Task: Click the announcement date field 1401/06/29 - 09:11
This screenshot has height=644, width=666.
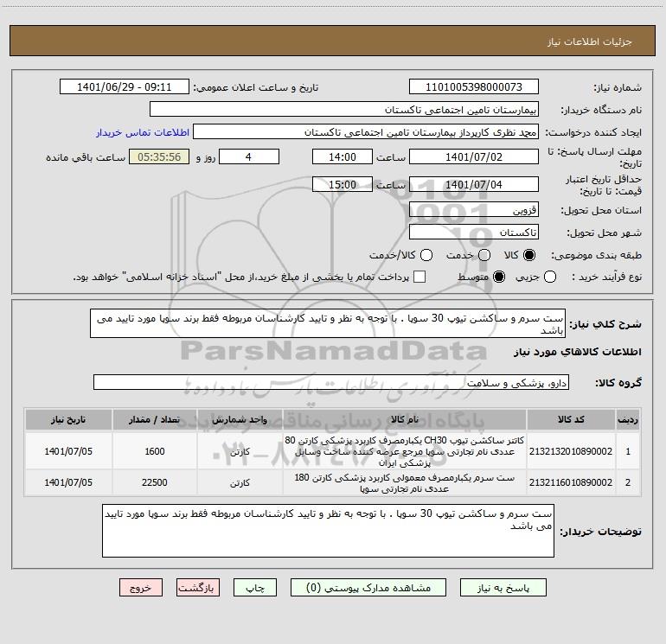Action: (x=124, y=86)
